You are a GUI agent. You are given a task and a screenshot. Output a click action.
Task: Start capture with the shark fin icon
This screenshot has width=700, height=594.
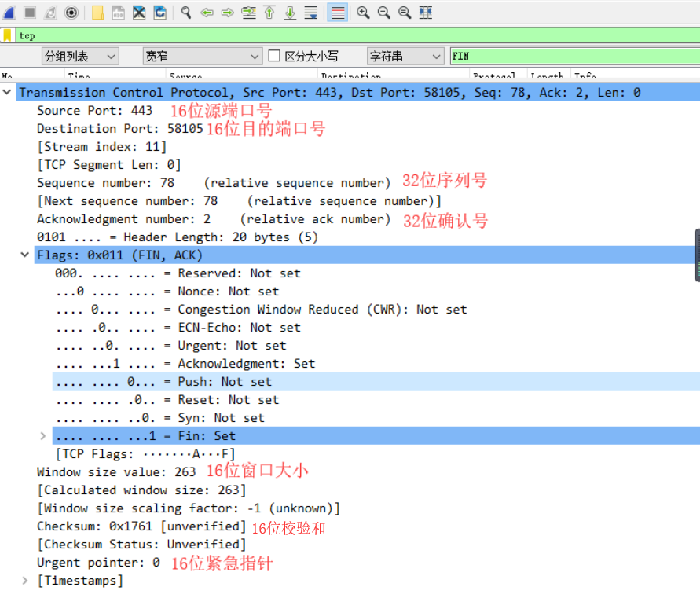point(9,13)
